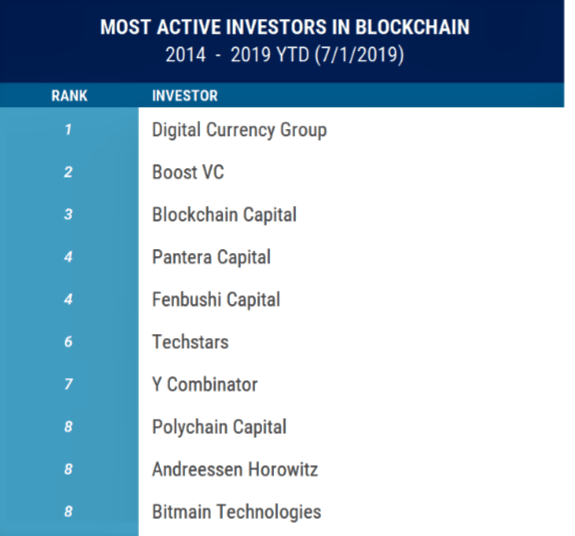Select Bitmain Technologies row
575x536 pixels.
click(x=237, y=512)
